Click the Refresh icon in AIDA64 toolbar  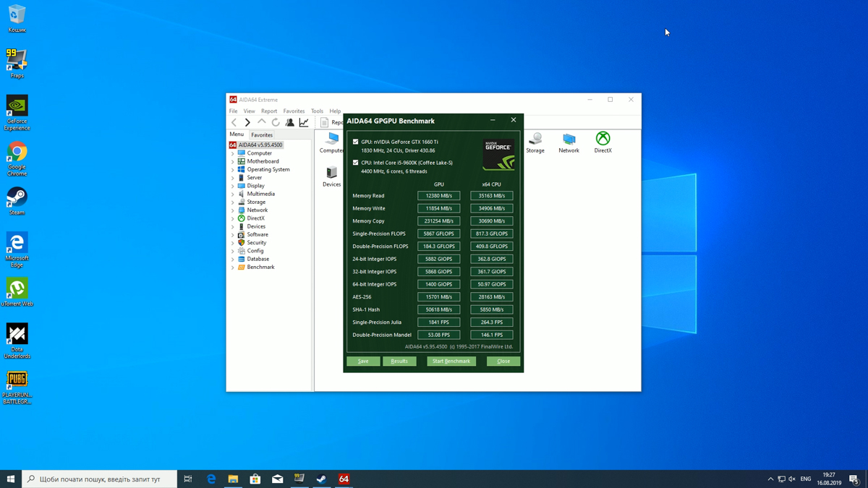(x=276, y=123)
